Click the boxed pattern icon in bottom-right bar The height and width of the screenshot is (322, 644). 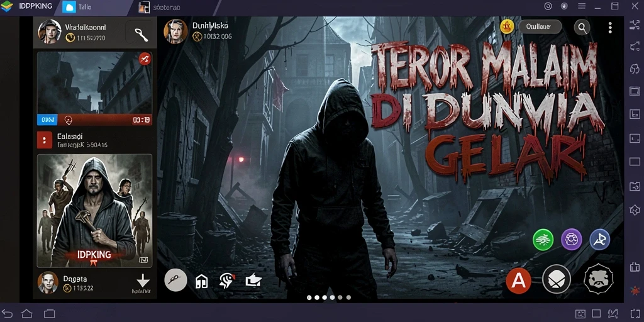pos(580,314)
